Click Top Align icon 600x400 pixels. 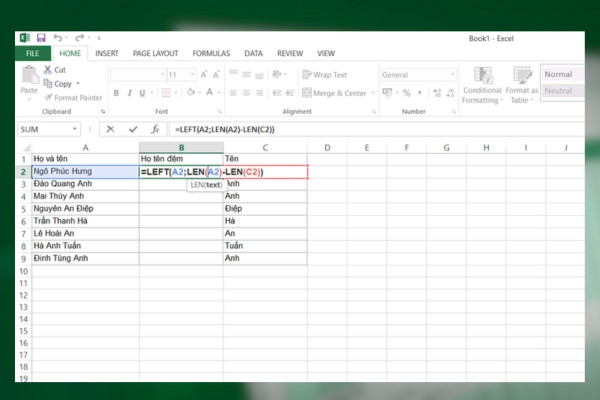(234, 74)
